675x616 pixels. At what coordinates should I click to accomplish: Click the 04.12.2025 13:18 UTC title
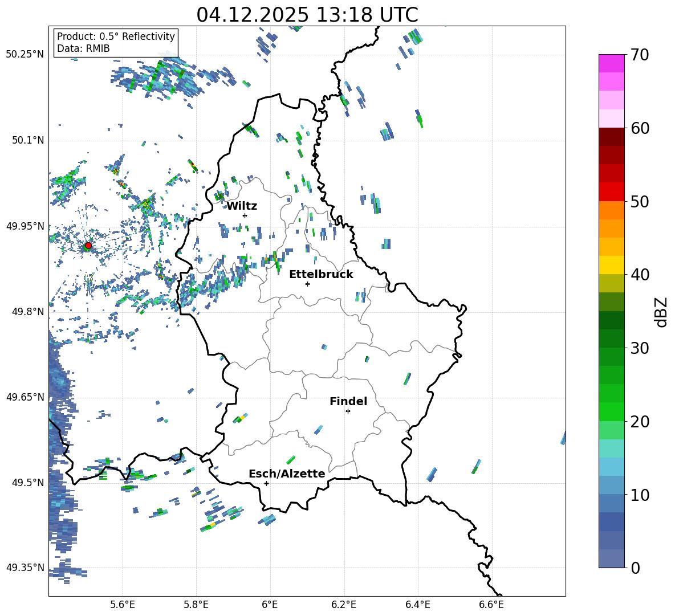click(x=307, y=15)
